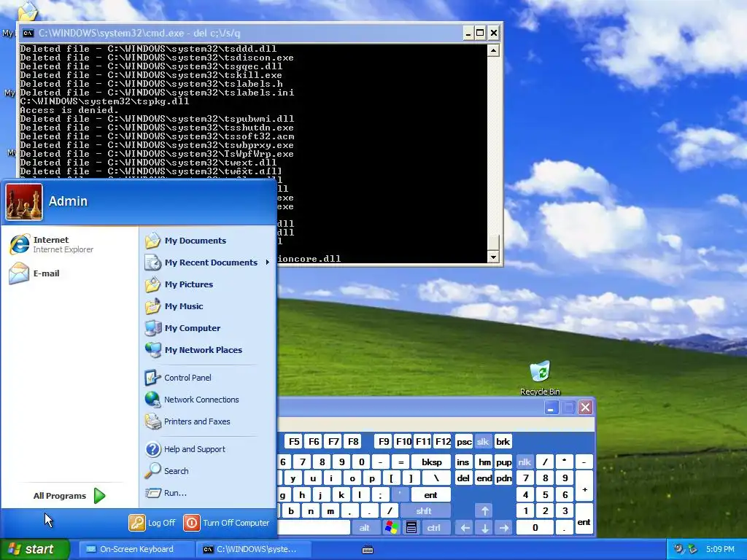Click numpad 0 key

(x=535, y=528)
